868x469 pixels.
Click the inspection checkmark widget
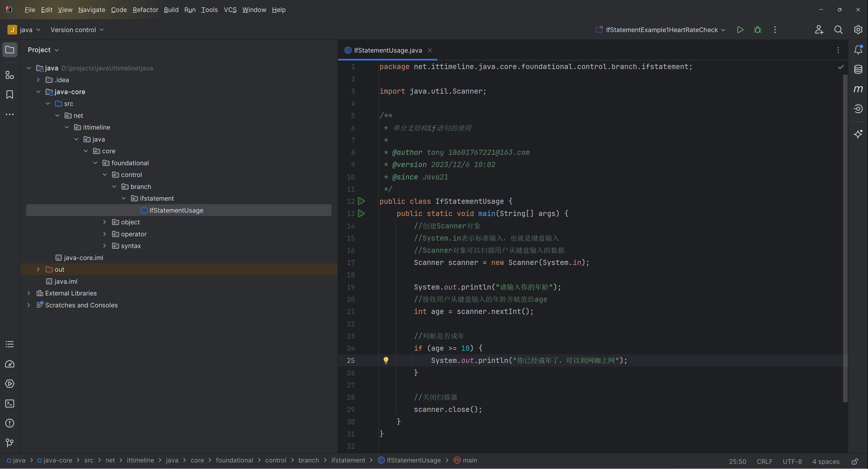pyautogui.click(x=841, y=67)
